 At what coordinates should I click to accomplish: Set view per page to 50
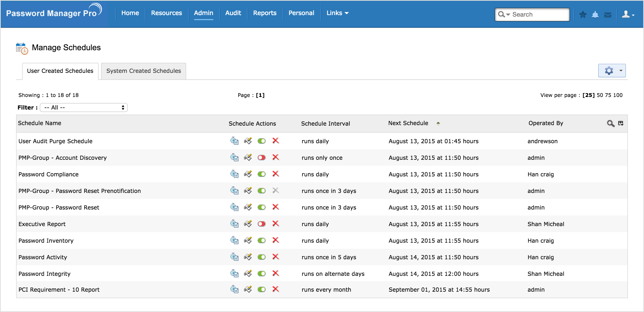coord(600,95)
